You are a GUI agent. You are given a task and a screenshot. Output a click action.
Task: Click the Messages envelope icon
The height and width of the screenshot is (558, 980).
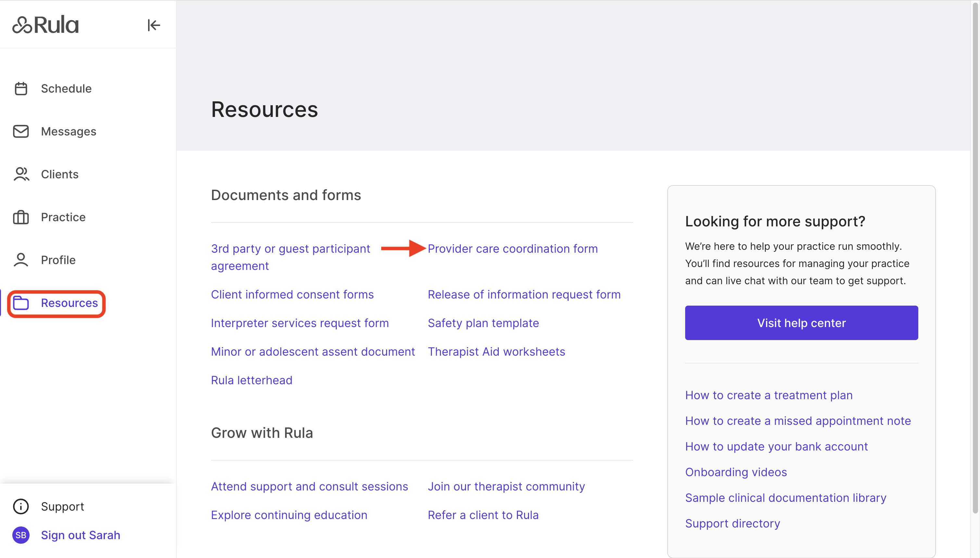click(x=21, y=132)
